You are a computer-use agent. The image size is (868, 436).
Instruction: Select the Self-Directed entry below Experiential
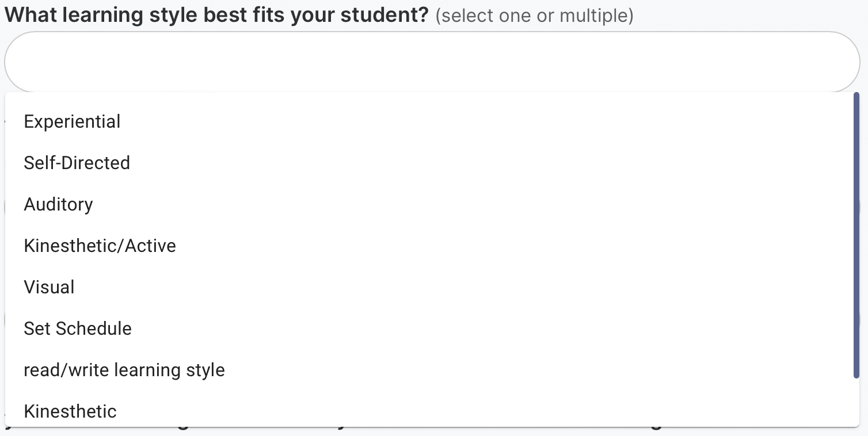coord(77,163)
